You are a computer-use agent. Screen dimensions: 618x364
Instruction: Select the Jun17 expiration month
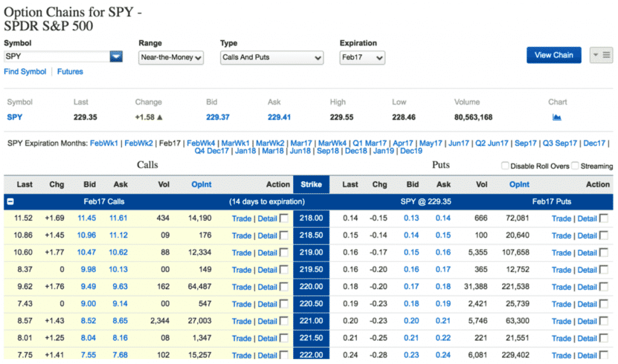point(459,143)
